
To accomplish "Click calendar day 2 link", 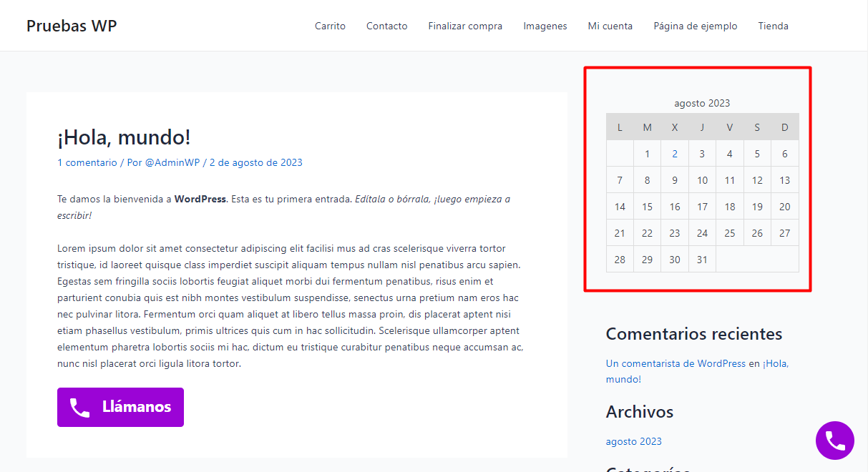I will (x=675, y=154).
